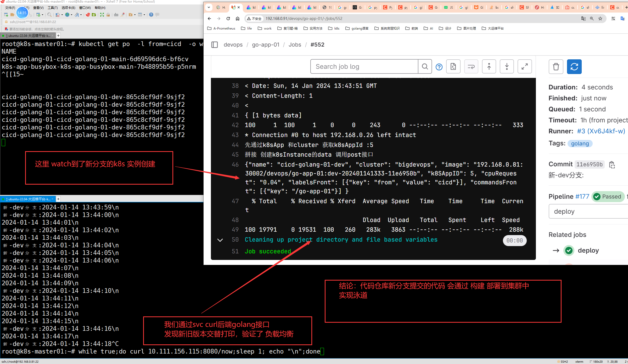
Task: Click the scroll to bottom icon in job log
Action: tap(507, 66)
